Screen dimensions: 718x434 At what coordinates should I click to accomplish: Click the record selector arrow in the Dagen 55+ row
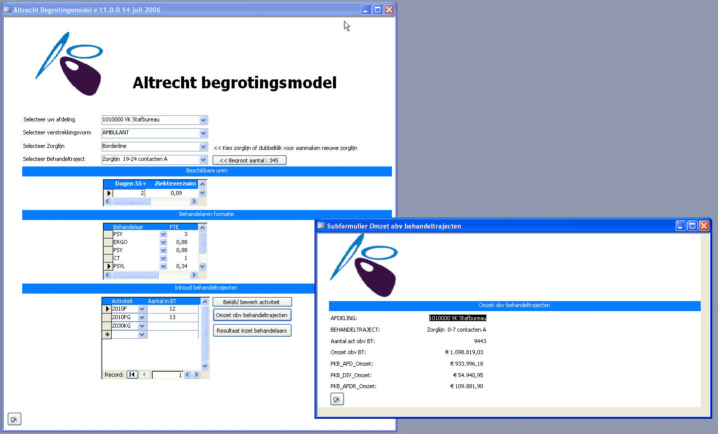point(109,193)
